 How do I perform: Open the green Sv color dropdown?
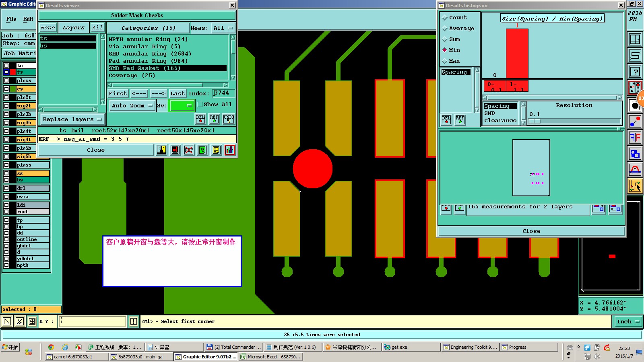[182, 105]
